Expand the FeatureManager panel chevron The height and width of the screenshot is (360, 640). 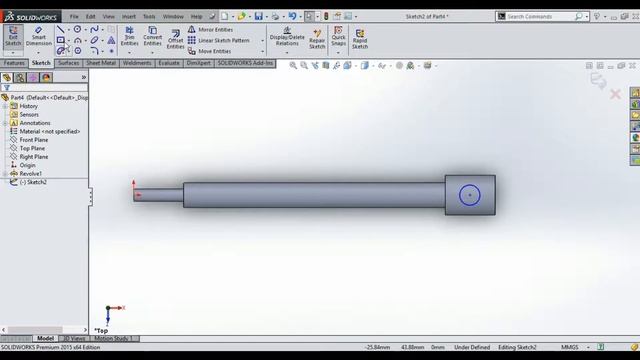(x=84, y=77)
